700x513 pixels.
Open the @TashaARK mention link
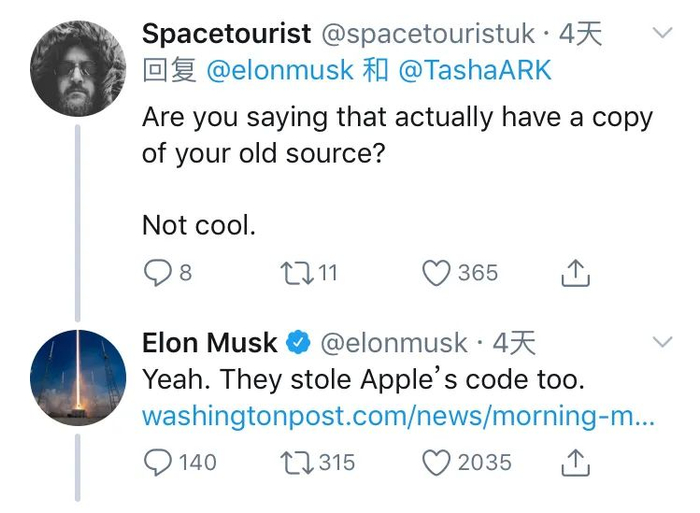click(x=474, y=71)
